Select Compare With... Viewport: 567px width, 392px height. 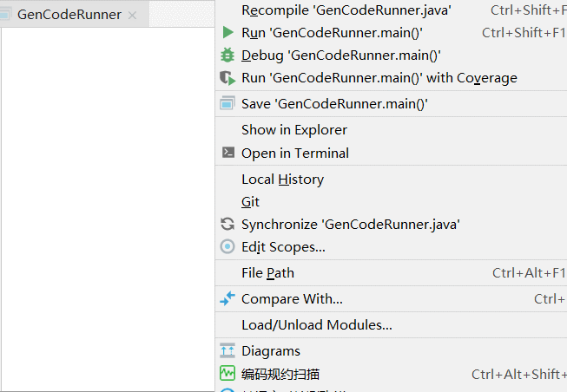392,299
